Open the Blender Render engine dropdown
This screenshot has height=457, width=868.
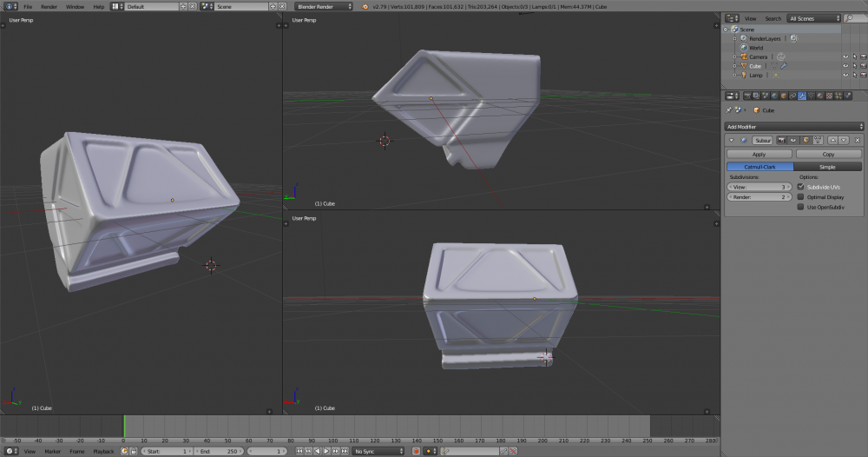[x=325, y=6]
